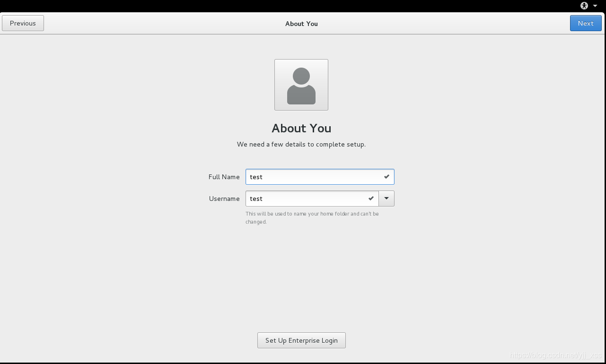The image size is (606, 364).
Task: Proceed with the Next button
Action: click(x=586, y=23)
